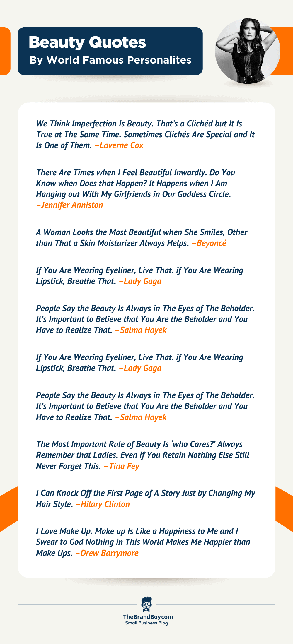Click the Hilary Clinton attribution
Screen dimensions: 293x644
tap(103, 504)
